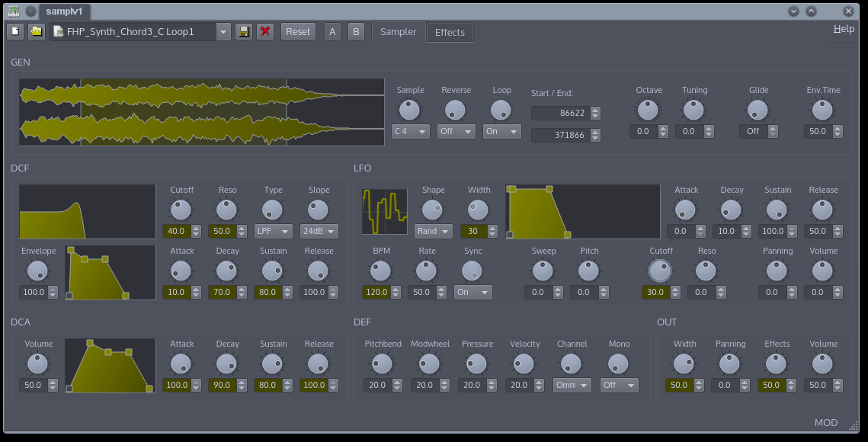Click the Glide Off spinbox

(759, 131)
